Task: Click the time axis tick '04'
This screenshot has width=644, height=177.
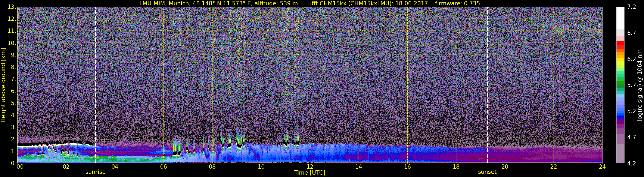Action: coord(115,167)
